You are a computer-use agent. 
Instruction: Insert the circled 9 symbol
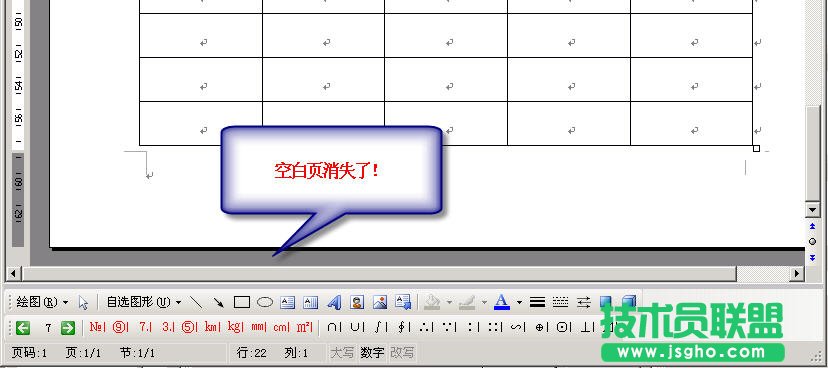click(120, 327)
